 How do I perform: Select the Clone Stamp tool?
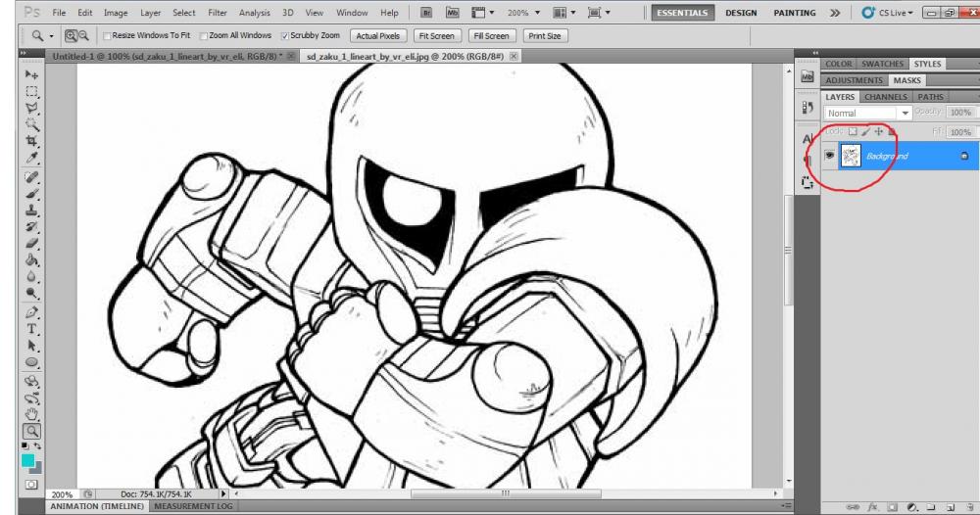pyautogui.click(x=31, y=211)
